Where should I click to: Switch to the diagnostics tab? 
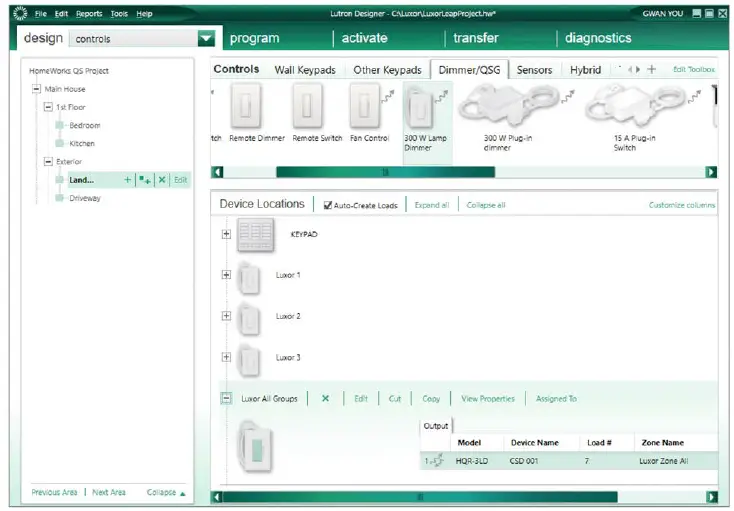(x=598, y=38)
